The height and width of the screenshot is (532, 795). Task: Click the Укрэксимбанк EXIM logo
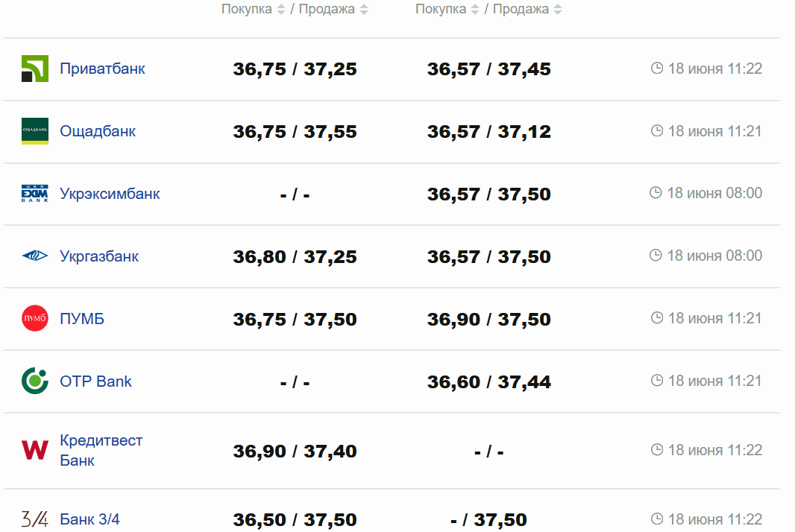click(x=35, y=194)
